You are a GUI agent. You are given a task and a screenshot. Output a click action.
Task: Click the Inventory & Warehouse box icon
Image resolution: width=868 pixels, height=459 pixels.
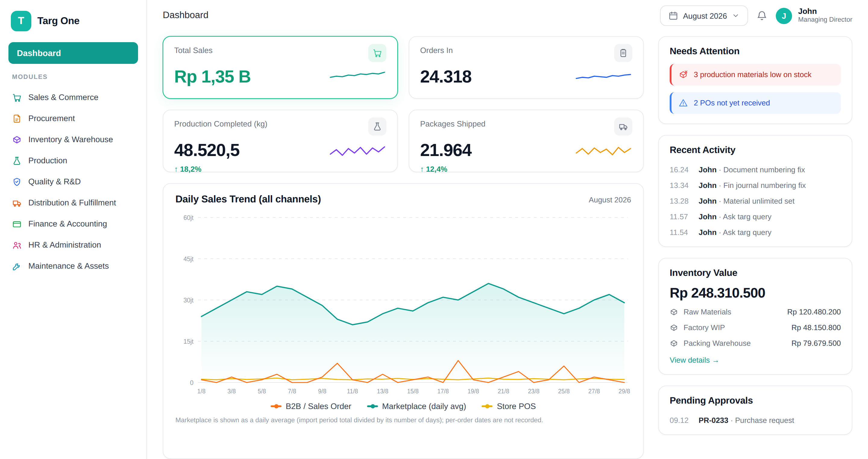(x=17, y=140)
